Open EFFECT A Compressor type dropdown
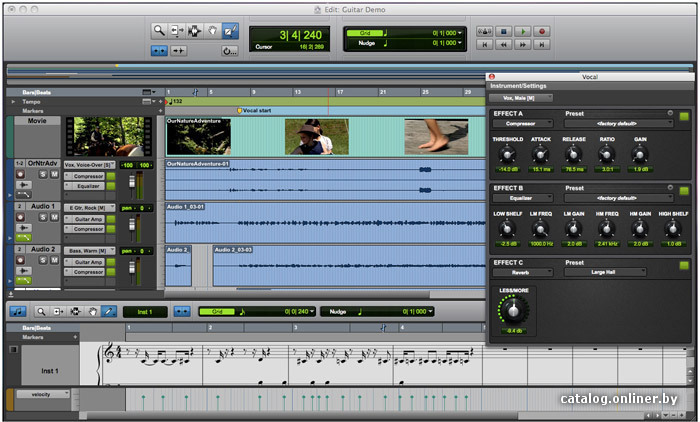This screenshot has width=700, height=422. pos(523,123)
